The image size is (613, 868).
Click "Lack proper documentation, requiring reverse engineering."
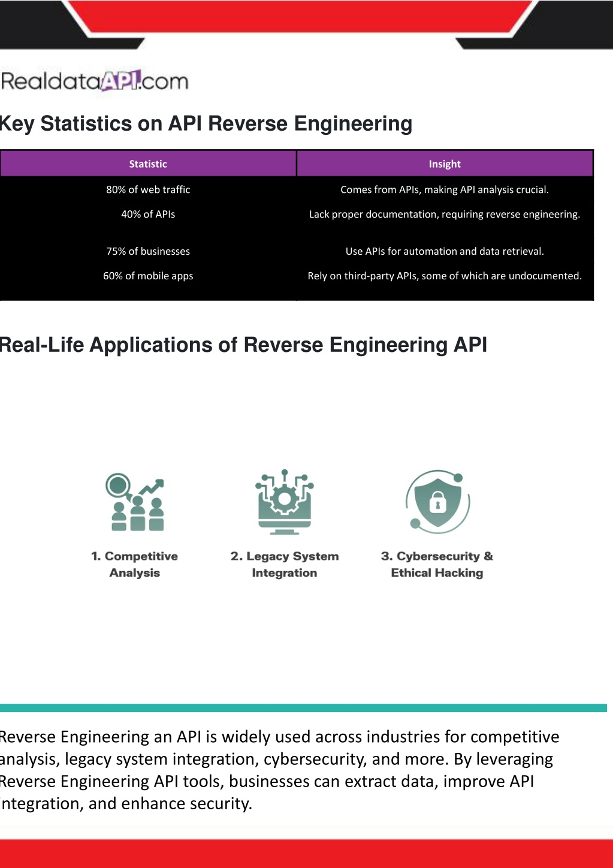445,214
